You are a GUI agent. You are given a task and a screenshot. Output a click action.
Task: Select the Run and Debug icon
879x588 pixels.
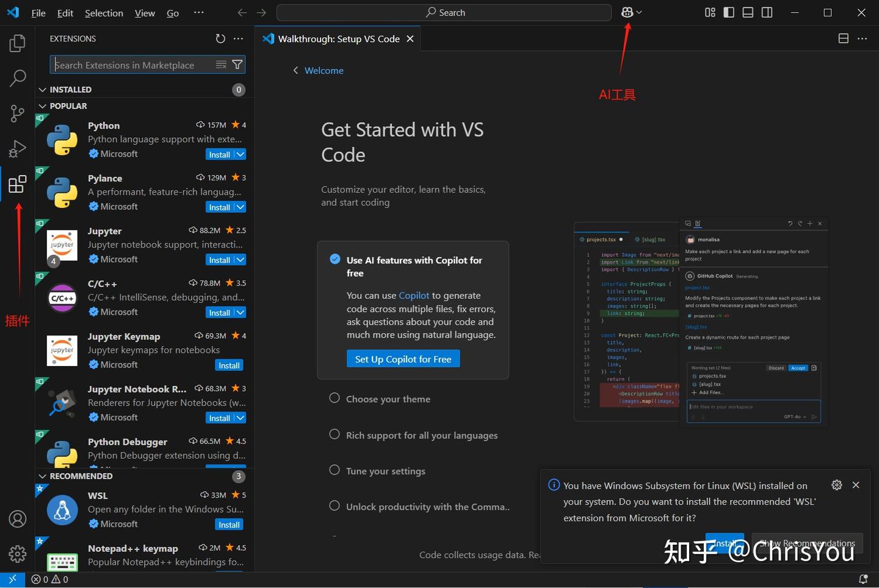click(17, 148)
